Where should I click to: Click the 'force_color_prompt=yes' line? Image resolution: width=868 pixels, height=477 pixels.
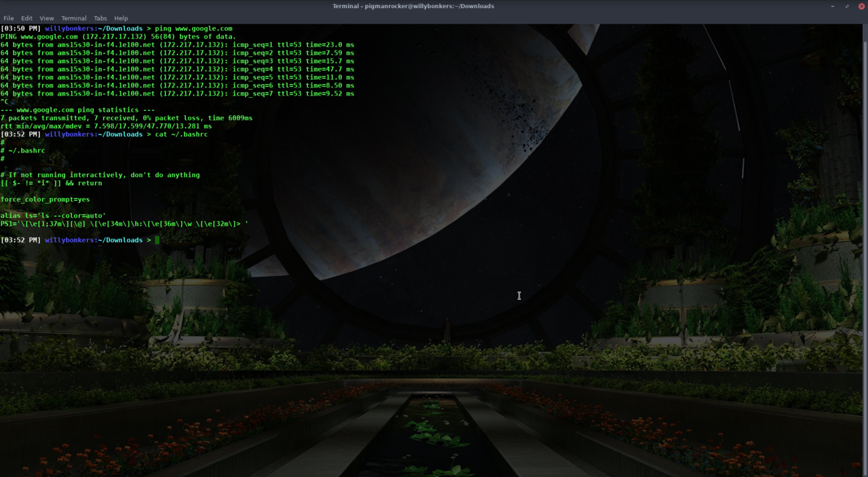coord(45,199)
